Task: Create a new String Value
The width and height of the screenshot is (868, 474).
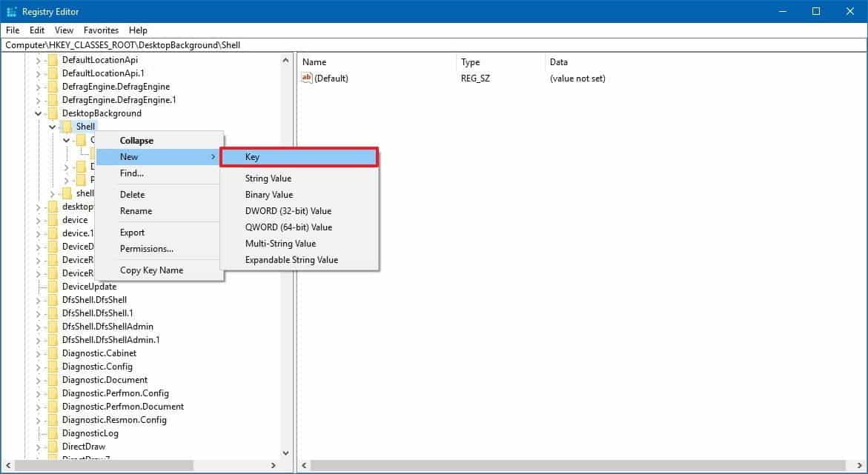Action: (299, 178)
